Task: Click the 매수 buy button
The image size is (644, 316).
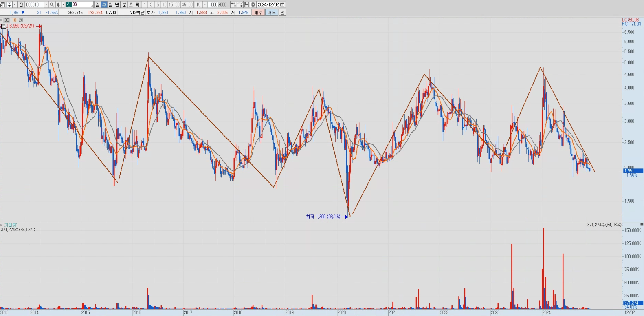Action: click(258, 13)
